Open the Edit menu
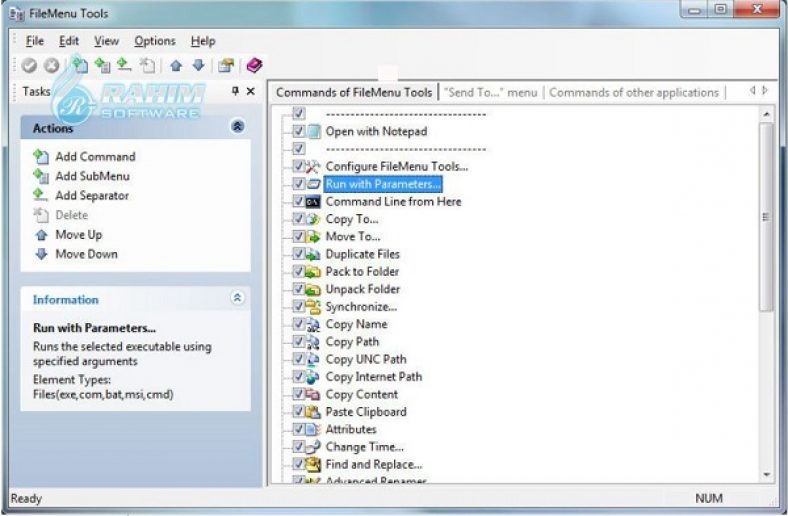788x516 pixels. point(69,41)
